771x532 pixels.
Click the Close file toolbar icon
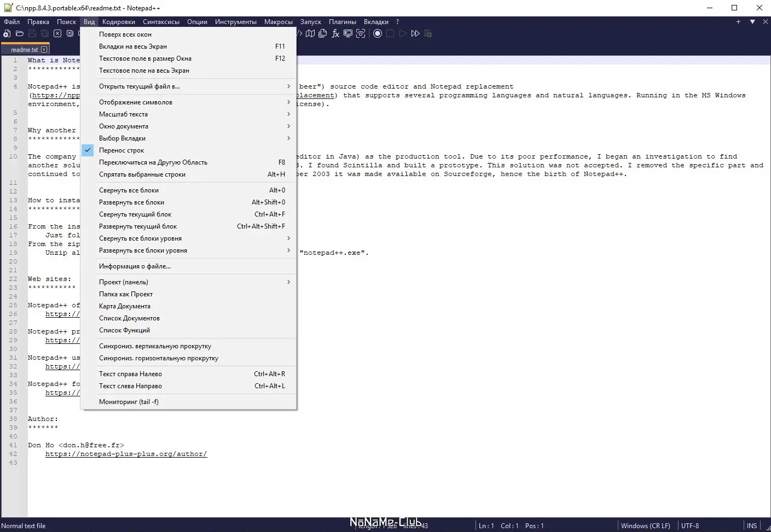tap(57, 33)
